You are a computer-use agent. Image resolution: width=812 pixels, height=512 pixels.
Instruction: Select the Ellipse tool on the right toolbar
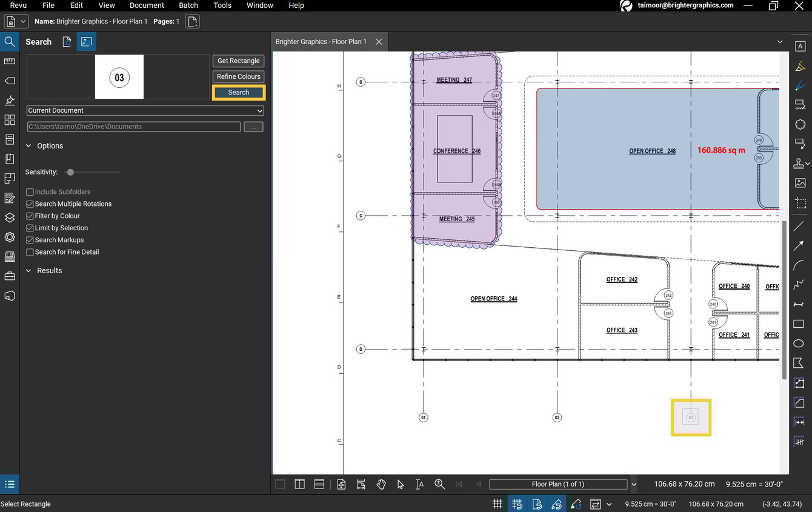800,343
